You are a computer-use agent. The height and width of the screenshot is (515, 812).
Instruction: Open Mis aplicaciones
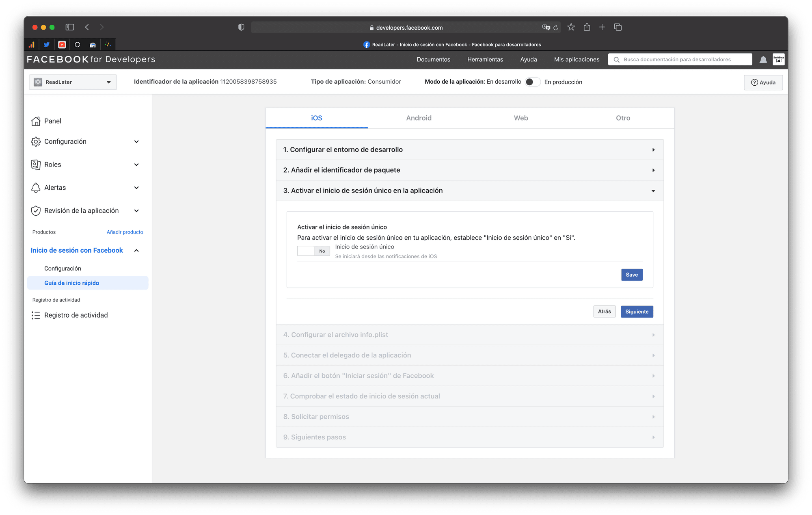pyautogui.click(x=577, y=59)
